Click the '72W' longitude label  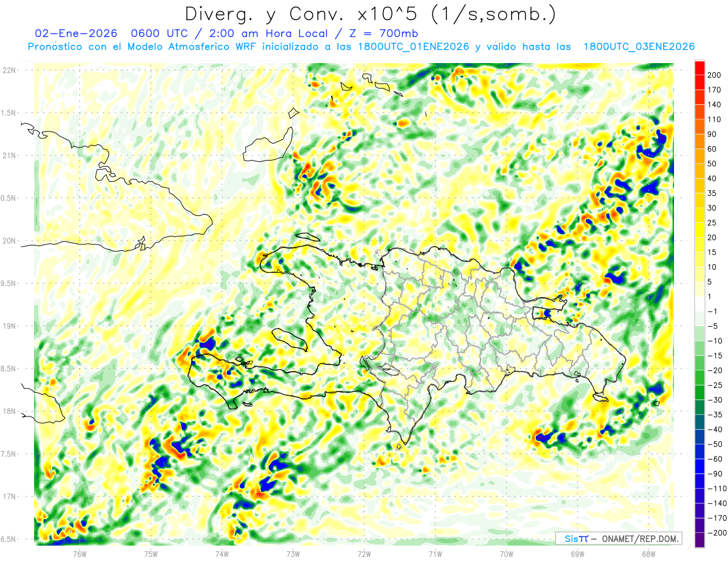pyautogui.click(x=364, y=554)
